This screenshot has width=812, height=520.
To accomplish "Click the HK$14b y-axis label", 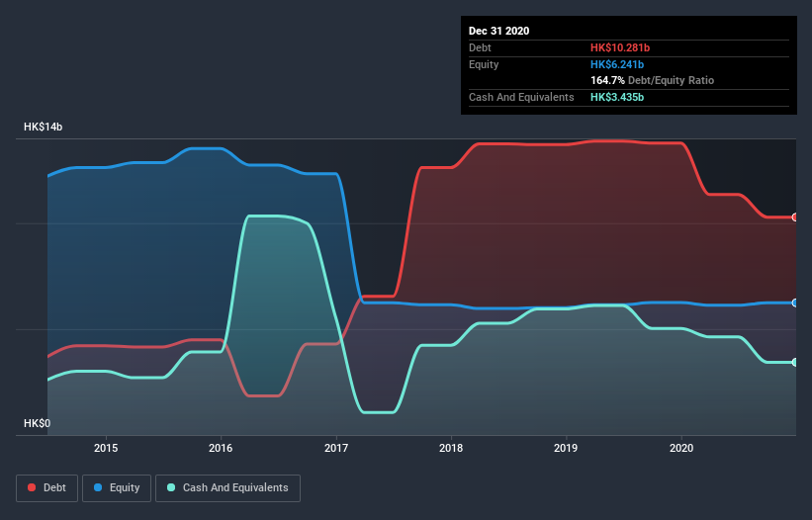I will pos(43,127).
